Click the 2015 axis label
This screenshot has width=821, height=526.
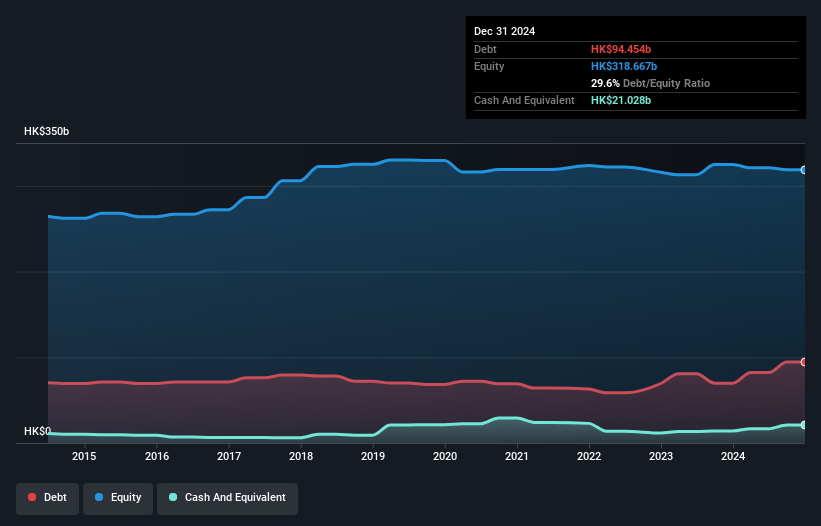tap(84, 456)
